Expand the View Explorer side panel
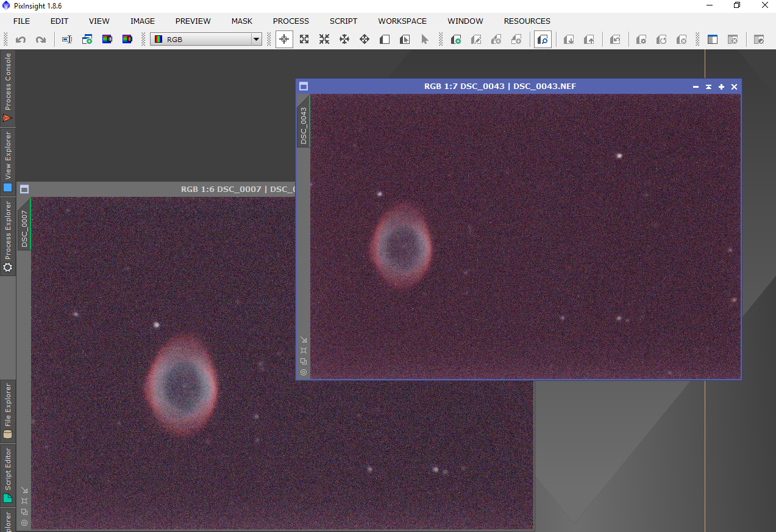Screen dimensions: 776x532 pyautogui.click(x=8, y=161)
